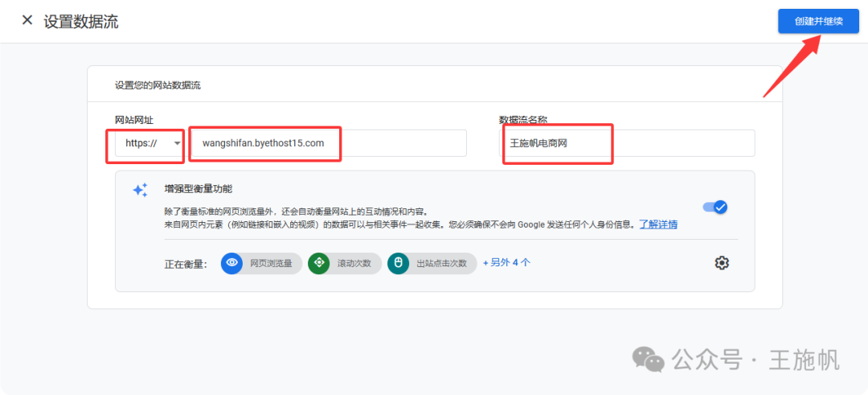Toggle the enhanced measurement switch

tap(715, 208)
